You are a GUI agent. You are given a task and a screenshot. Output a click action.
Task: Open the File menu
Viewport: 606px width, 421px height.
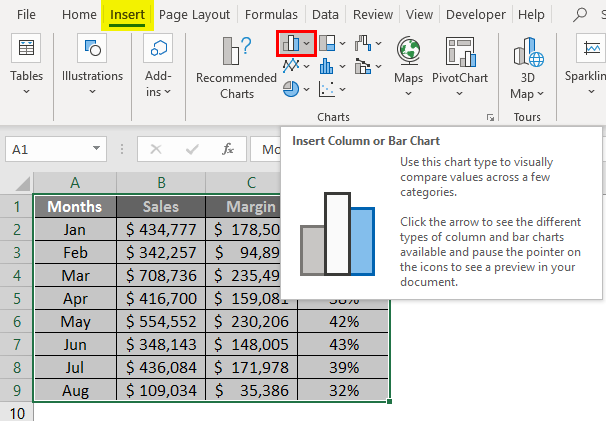(x=27, y=15)
